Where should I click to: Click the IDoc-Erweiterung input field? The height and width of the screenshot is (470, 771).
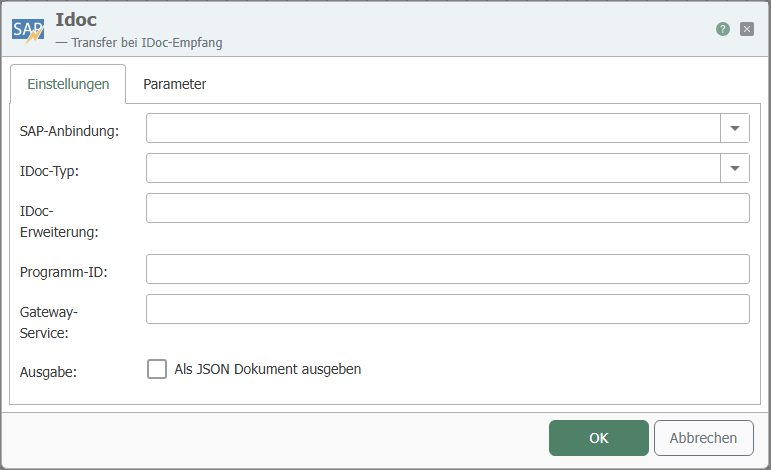[447, 208]
